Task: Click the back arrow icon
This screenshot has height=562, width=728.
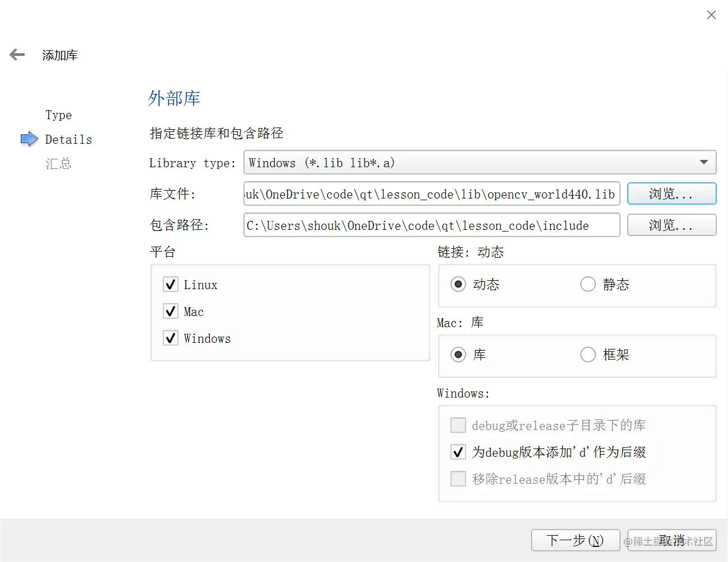Action: [17, 55]
